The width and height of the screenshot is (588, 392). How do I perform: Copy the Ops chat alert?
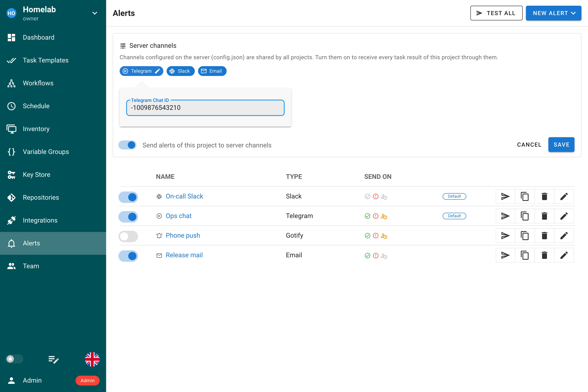[x=525, y=216]
